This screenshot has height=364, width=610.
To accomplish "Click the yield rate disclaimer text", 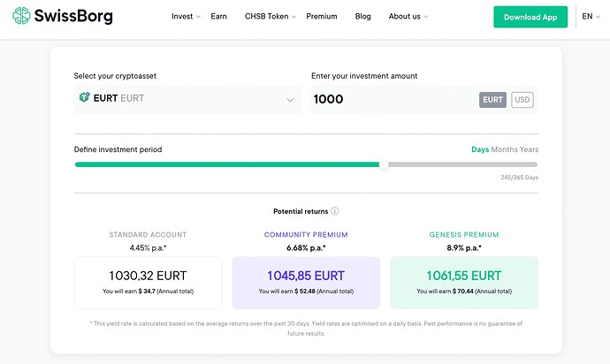I will click(x=306, y=329).
